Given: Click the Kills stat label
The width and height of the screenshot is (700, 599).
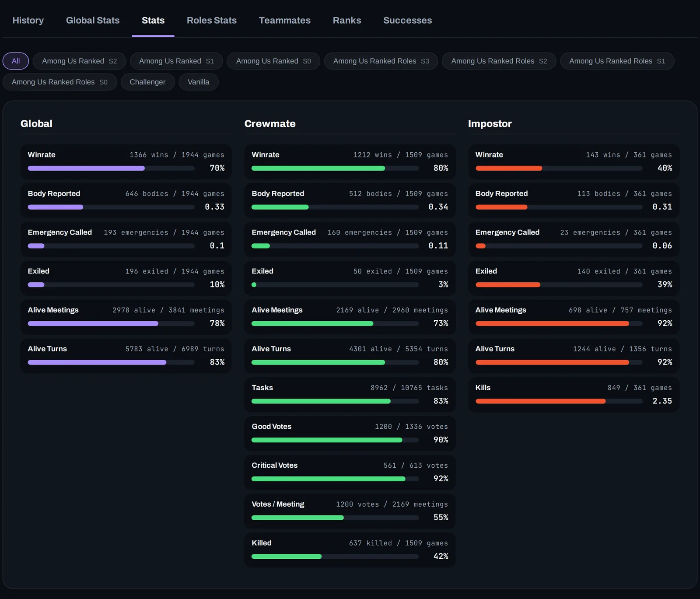Looking at the screenshot, I should pyautogui.click(x=483, y=388).
